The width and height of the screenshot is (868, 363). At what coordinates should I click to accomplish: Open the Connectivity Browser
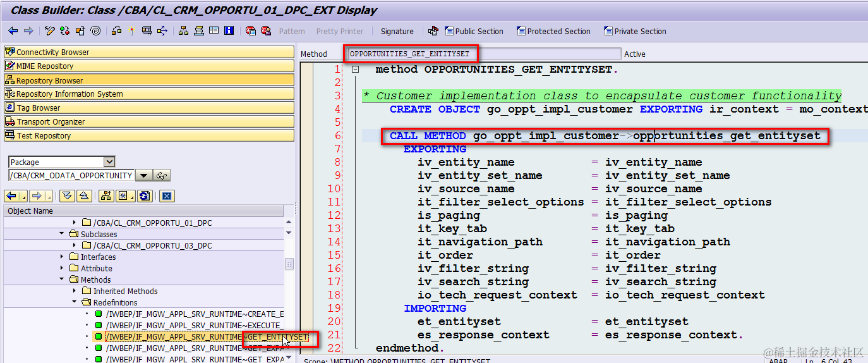pyautogui.click(x=149, y=52)
